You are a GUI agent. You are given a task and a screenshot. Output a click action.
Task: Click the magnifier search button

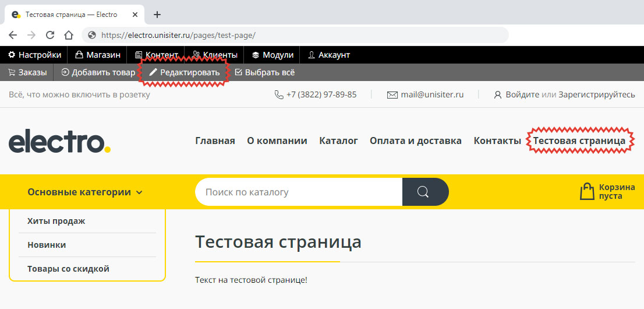pos(425,192)
